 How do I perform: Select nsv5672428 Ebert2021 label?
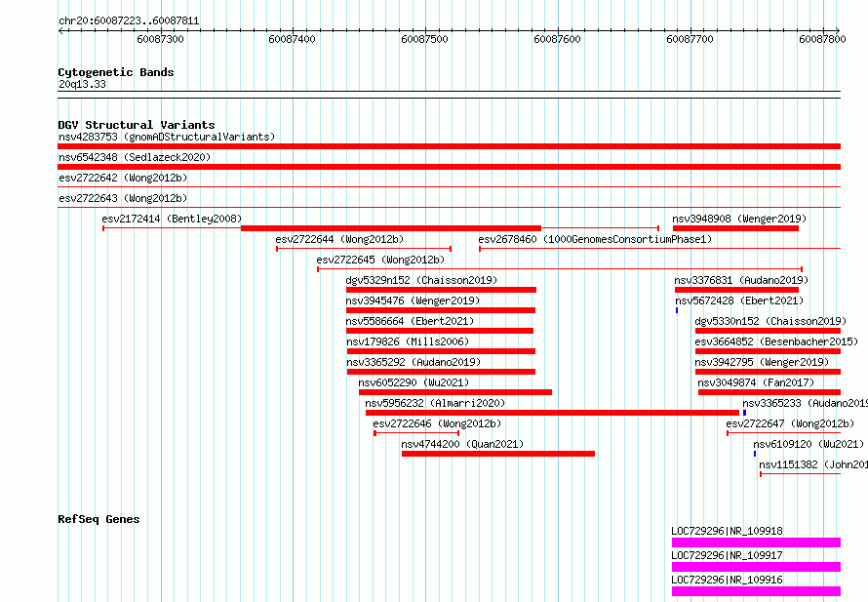tap(739, 301)
